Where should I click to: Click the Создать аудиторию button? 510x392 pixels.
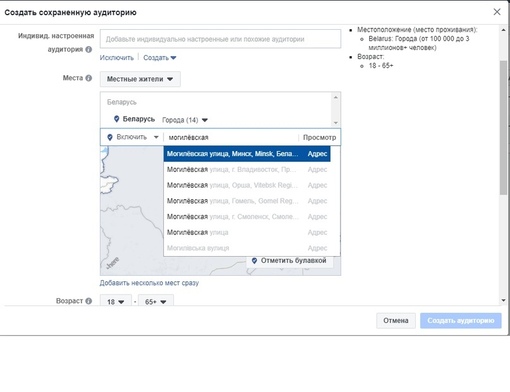(x=461, y=320)
